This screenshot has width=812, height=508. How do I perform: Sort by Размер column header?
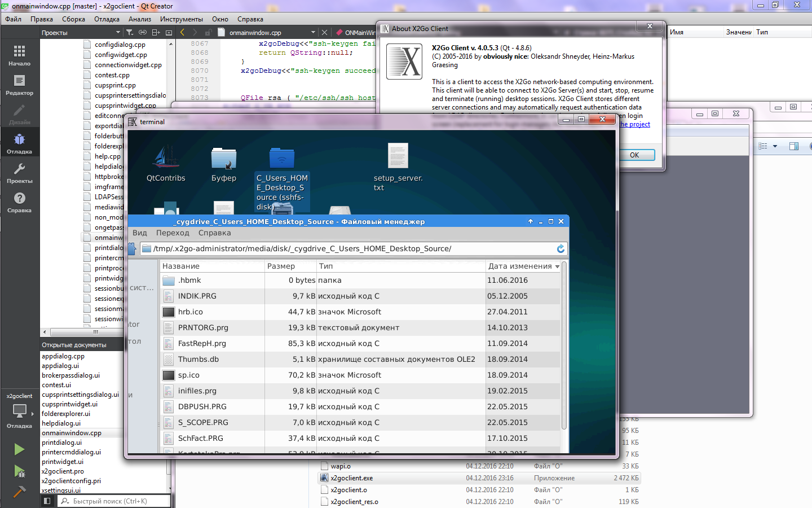point(290,266)
